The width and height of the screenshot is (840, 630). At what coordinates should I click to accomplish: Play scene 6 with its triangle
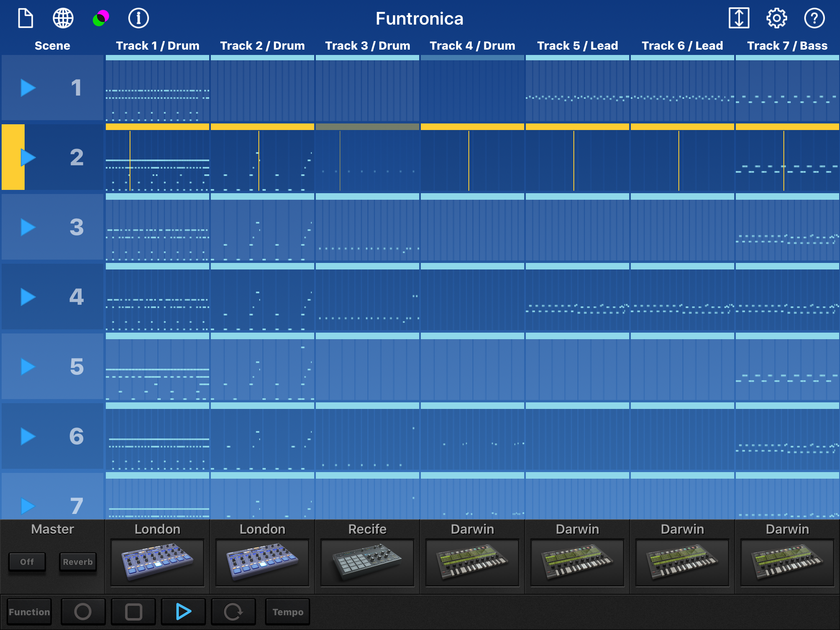click(28, 436)
